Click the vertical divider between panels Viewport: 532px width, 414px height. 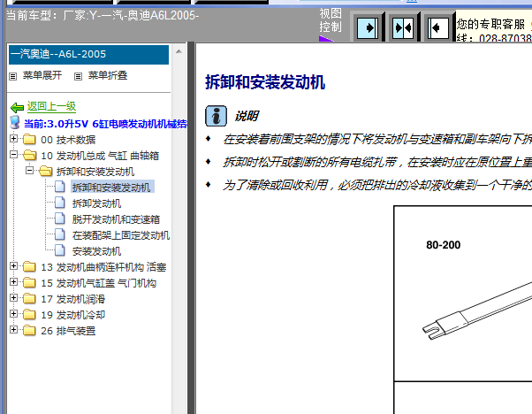click(192, 227)
